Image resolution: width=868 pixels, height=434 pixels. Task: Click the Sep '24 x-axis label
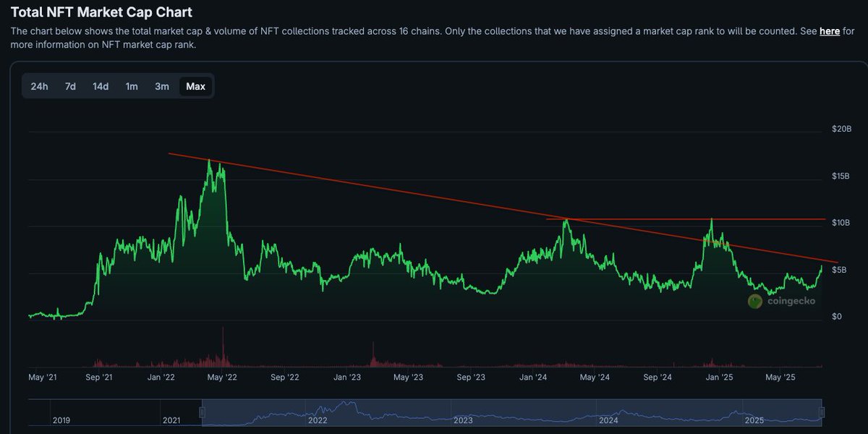pos(658,378)
